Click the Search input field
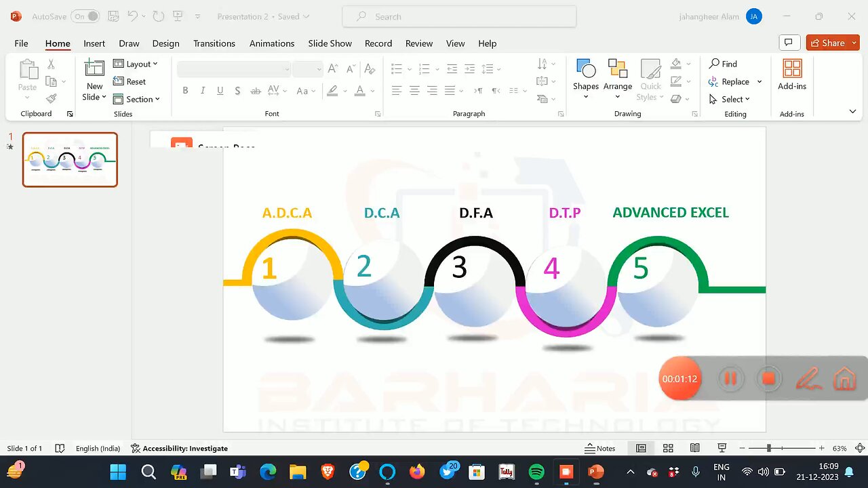 (460, 16)
